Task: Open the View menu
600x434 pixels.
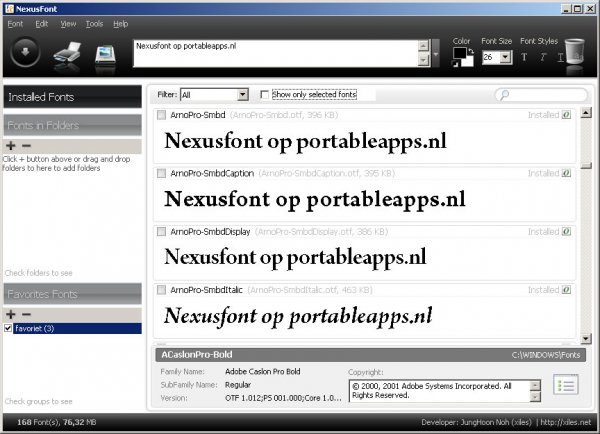Action: point(68,23)
